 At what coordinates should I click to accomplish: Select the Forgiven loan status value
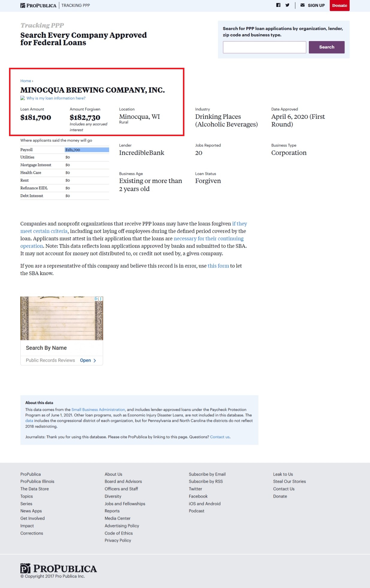coord(208,181)
